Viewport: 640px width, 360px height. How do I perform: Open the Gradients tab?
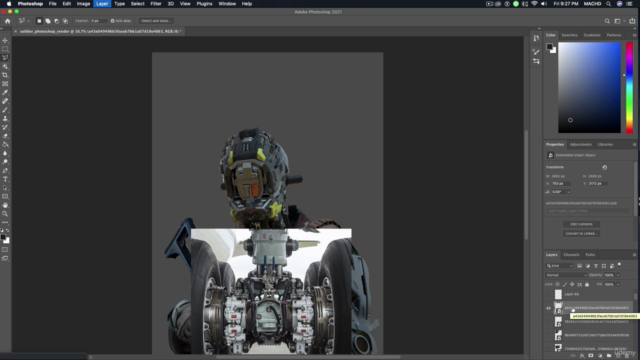tap(592, 35)
